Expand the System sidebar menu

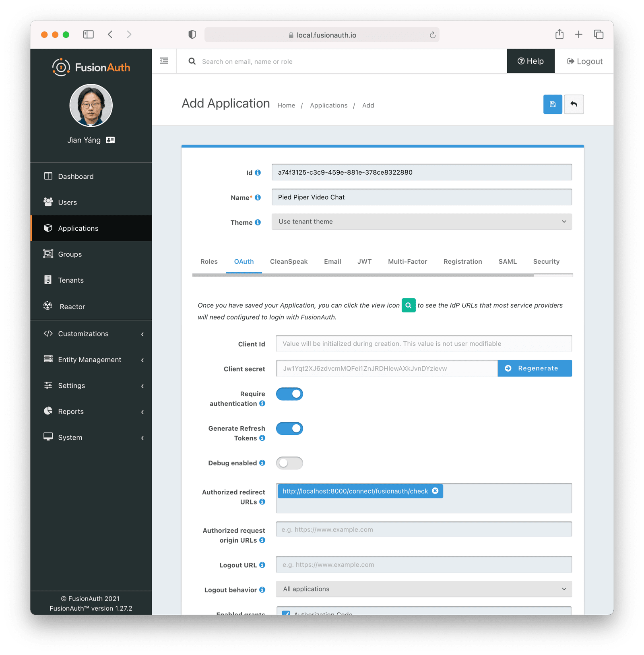91,438
